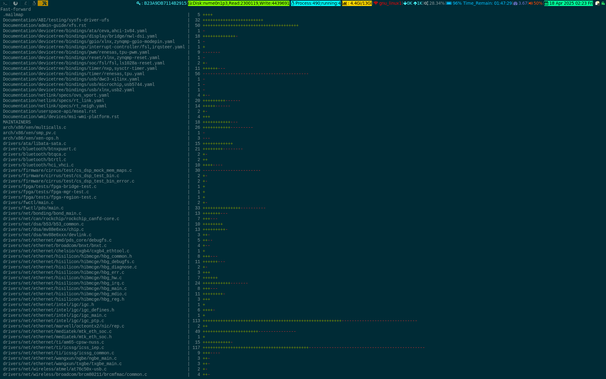Click the key icon before the hex ID
The image size is (606, 379).
138,3
